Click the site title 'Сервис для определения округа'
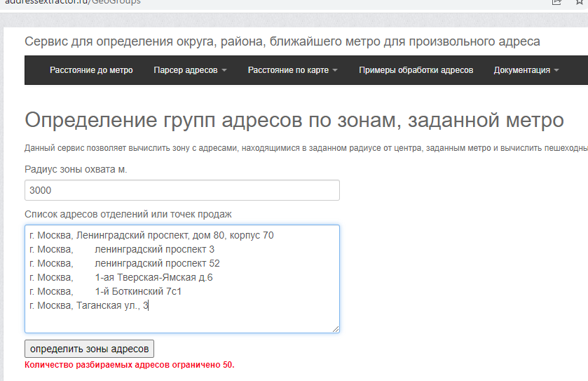 coord(282,41)
